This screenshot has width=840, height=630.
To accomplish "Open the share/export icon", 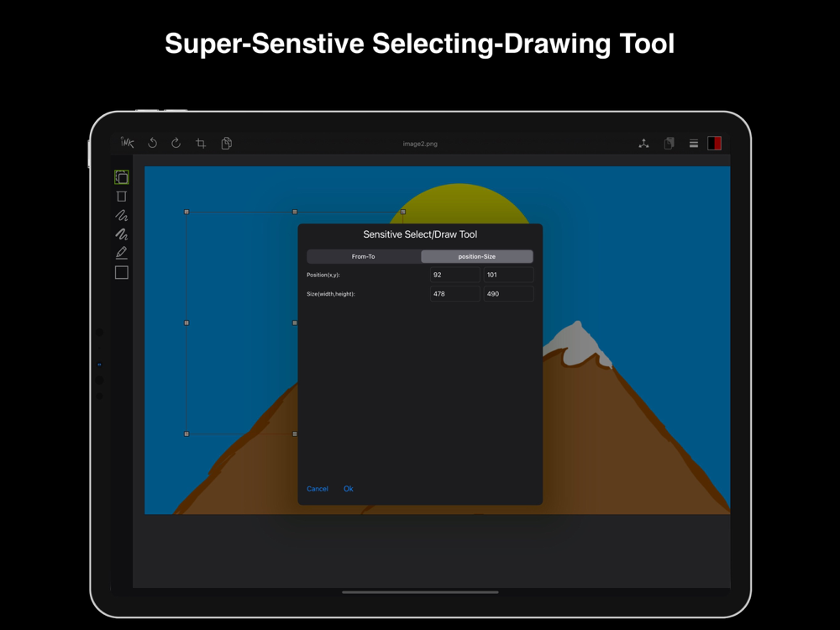I will click(x=644, y=144).
